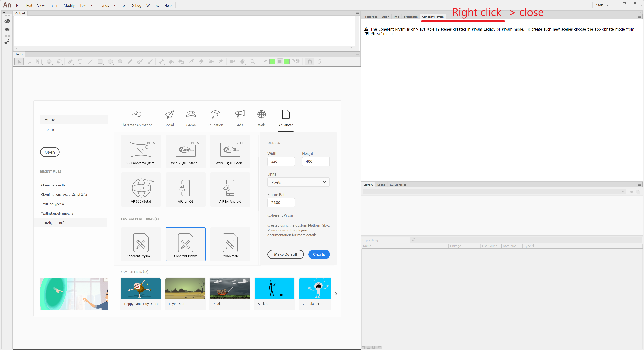Toggle the Straighten option
Viewport: 644px width, 350px height.
pyautogui.click(x=330, y=62)
